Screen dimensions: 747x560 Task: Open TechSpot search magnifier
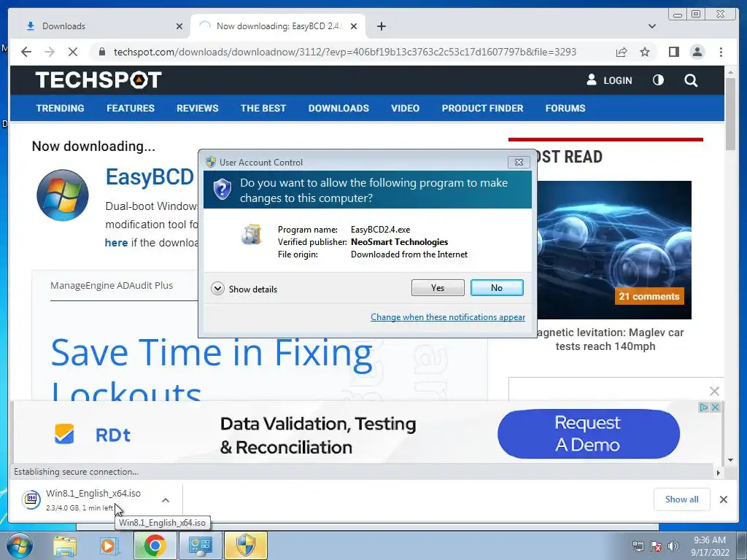[691, 80]
